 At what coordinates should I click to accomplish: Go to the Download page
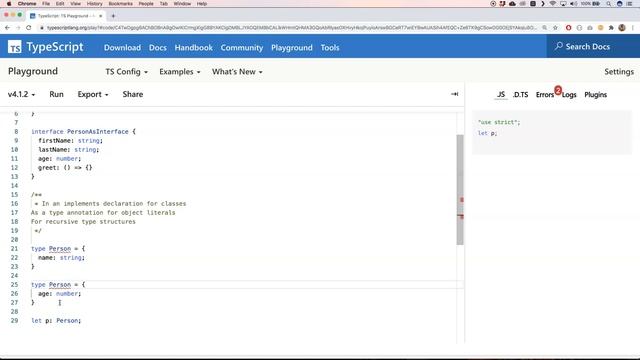(x=122, y=47)
